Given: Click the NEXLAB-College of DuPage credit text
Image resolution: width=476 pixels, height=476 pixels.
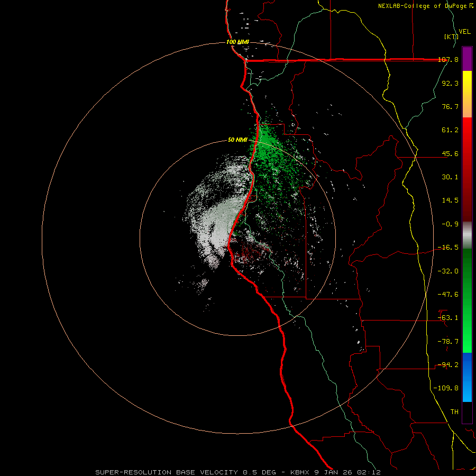Looking at the screenshot, I should point(422,6).
